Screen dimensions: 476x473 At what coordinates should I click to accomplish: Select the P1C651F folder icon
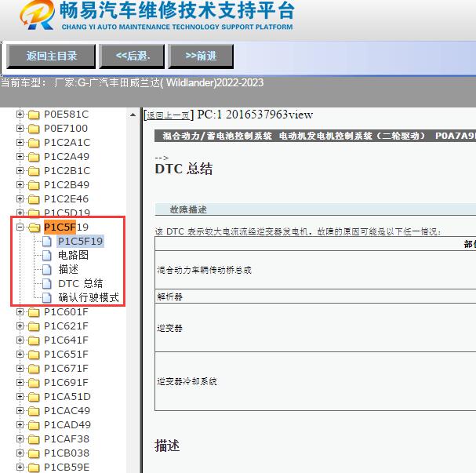(34, 355)
